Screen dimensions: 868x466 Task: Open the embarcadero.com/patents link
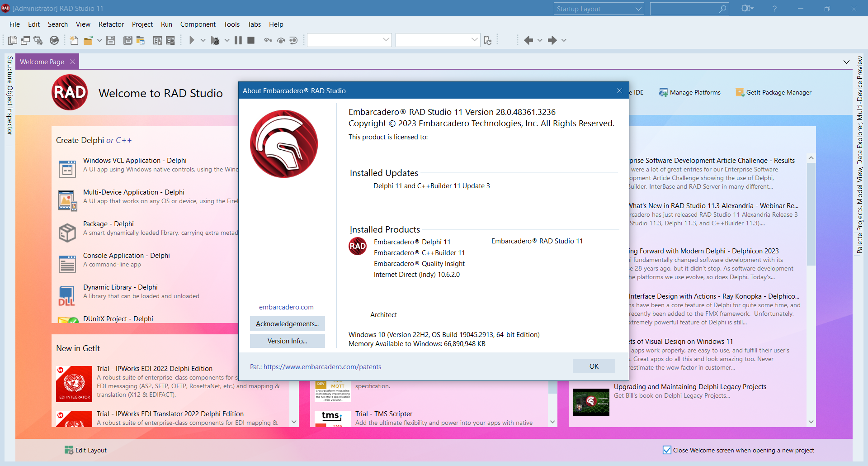coord(322,367)
